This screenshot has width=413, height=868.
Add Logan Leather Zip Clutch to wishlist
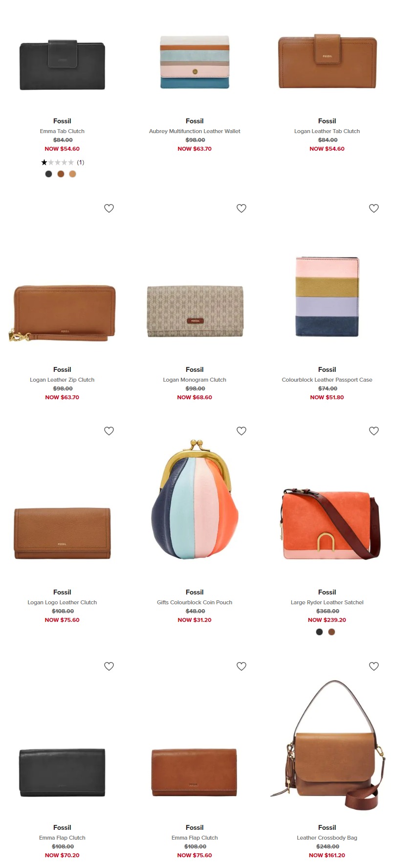coord(109,208)
